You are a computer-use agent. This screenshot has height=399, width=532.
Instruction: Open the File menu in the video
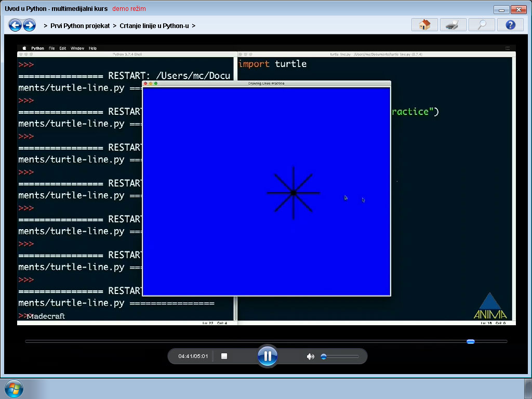pos(52,48)
